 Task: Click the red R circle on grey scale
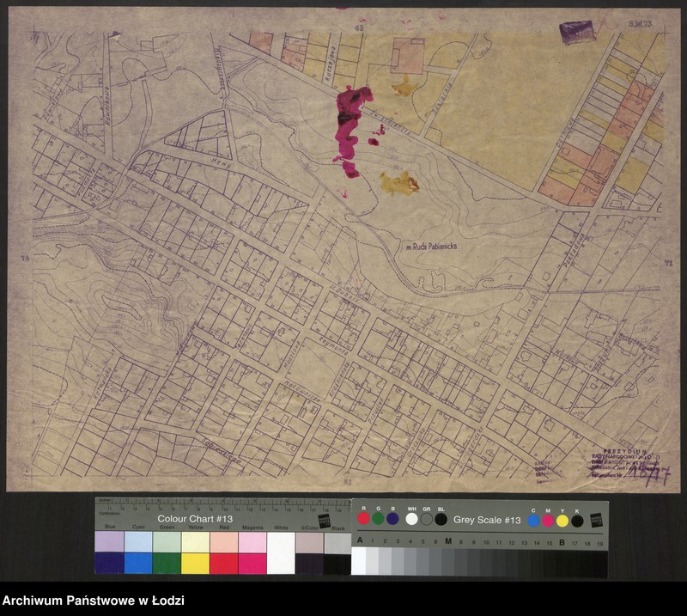point(364,518)
